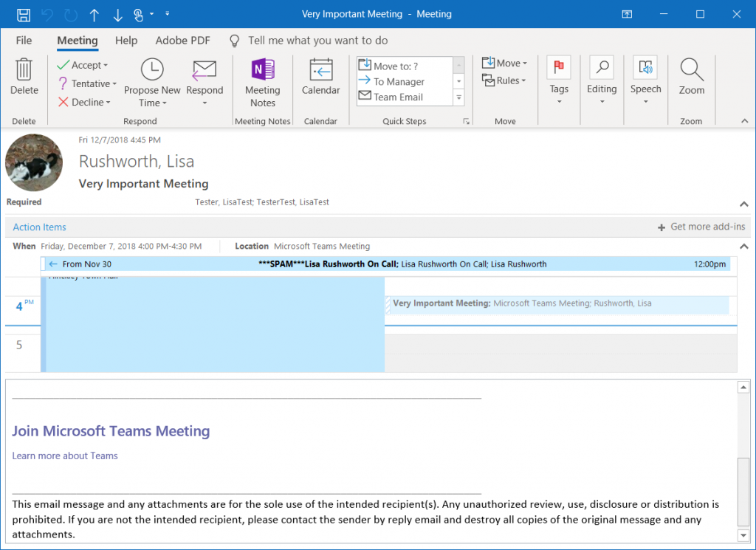Accept the meeting invitation
The width and height of the screenshot is (756, 550).
point(83,65)
